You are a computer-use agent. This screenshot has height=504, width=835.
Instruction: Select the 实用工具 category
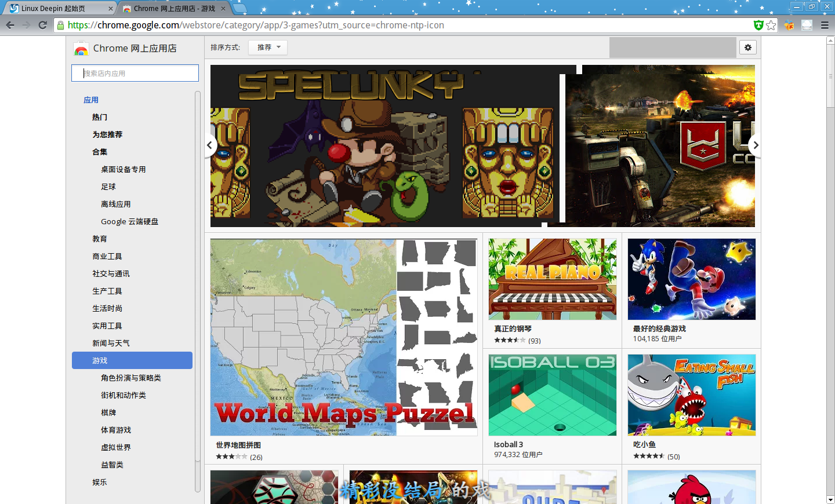coord(107,326)
